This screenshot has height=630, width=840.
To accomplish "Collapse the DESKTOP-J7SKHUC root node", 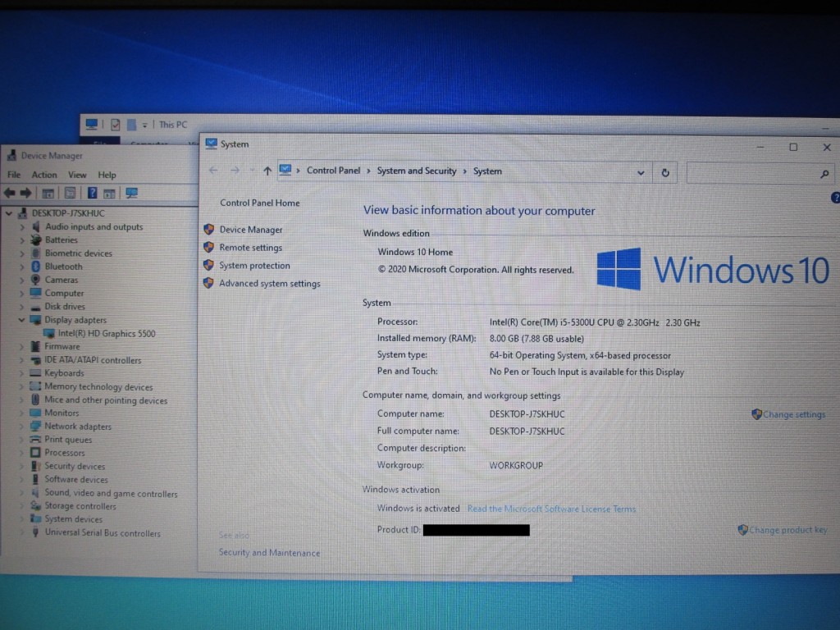I will pos(8,213).
